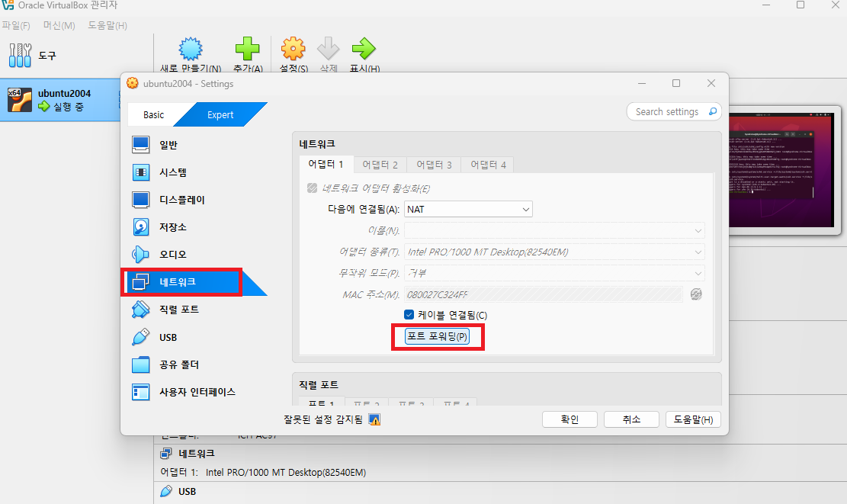The width and height of the screenshot is (847, 504).
Task: Click the 포트 포워딩 button
Action: pyautogui.click(x=437, y=336)
